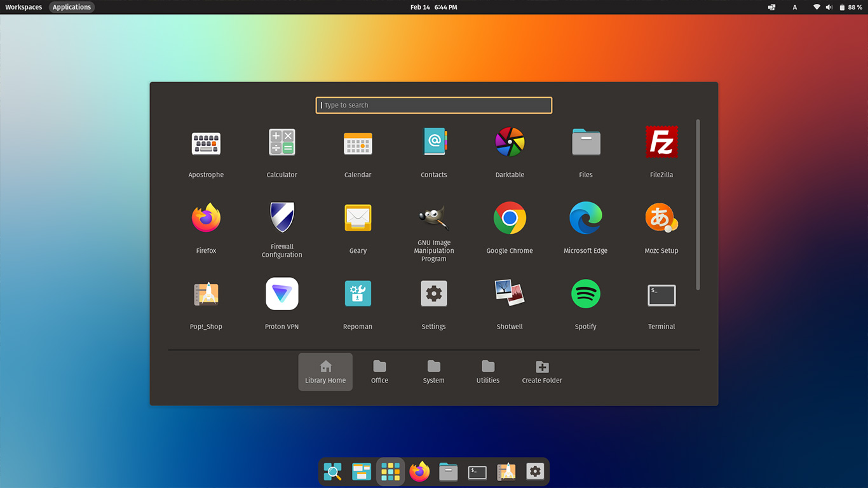
Task: Open Workspaces in the top panel
Action: click(24, 7)
